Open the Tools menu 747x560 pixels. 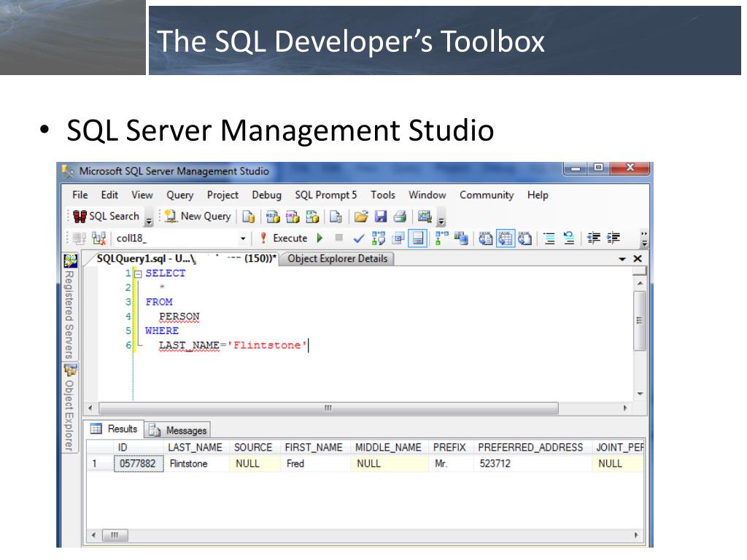click(x=383, y=195)
